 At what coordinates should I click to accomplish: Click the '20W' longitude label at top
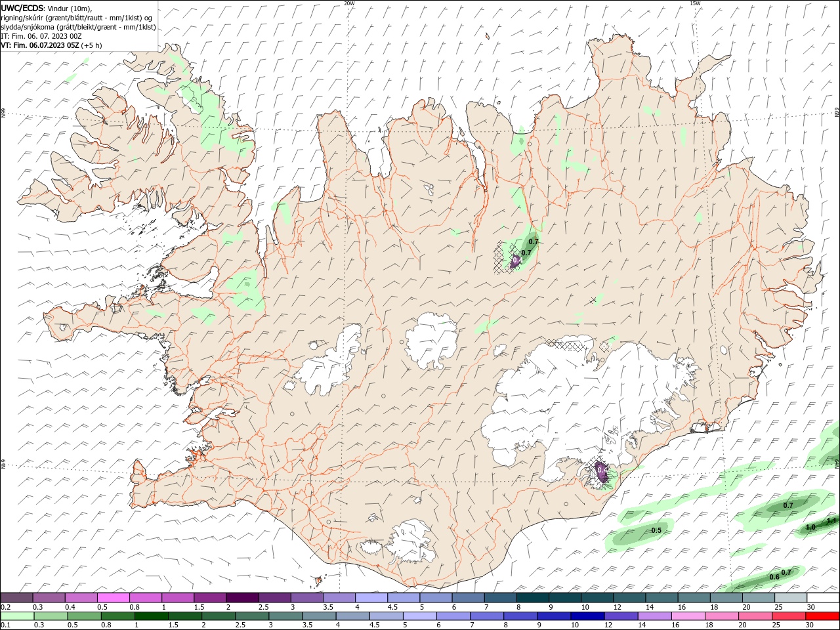(x=349, y=3)
